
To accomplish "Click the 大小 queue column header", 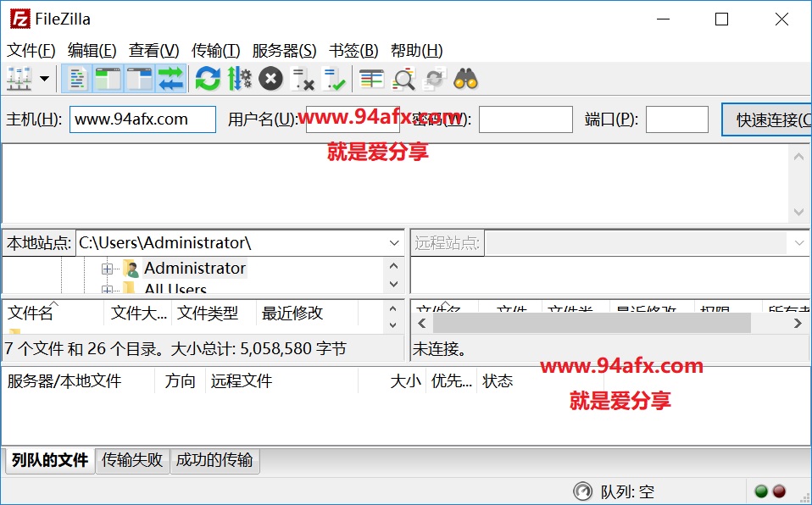I will coord(392,382).
